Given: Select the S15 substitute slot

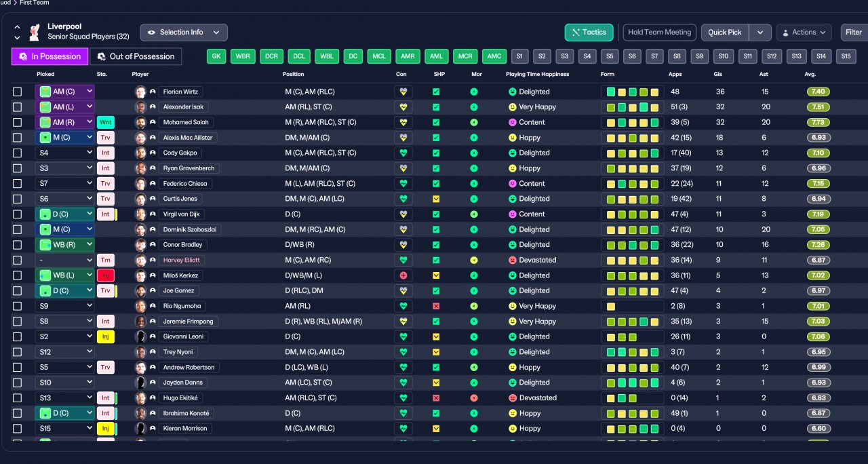Looking at the screenshot, I should [x=846, y=56].
